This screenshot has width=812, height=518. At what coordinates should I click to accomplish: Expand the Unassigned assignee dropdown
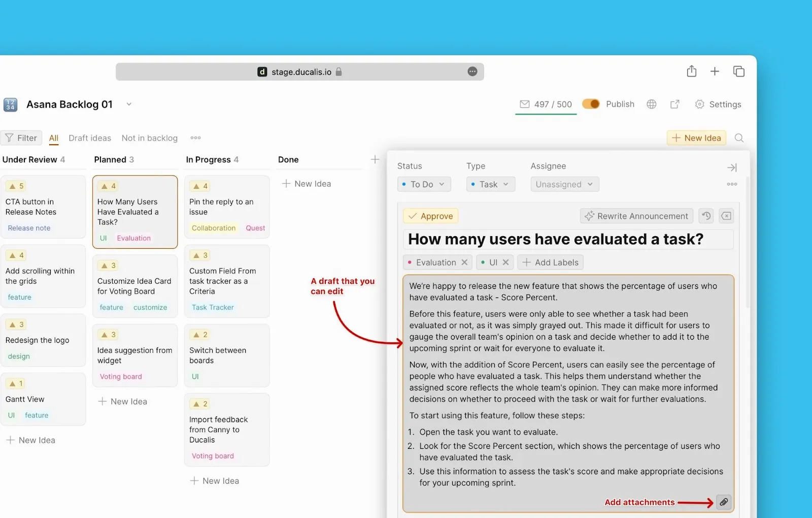pyautogui.click(x=564, y=184)
